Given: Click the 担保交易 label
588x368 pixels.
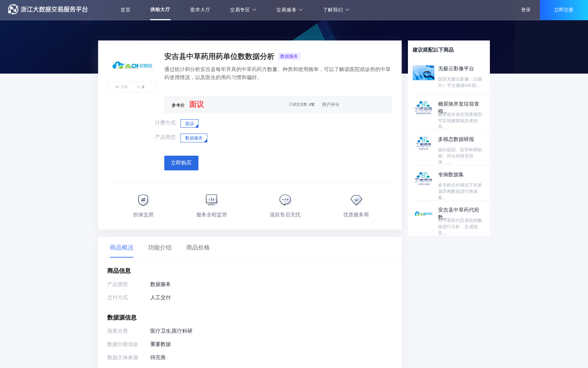Looking at the screenshot, I should (143, 215).
